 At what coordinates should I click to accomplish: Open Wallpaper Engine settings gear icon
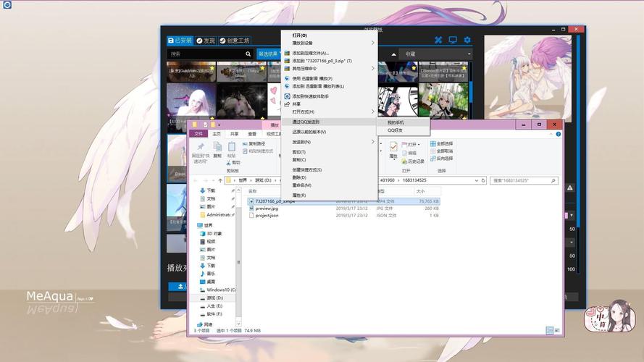click(467, 40)
